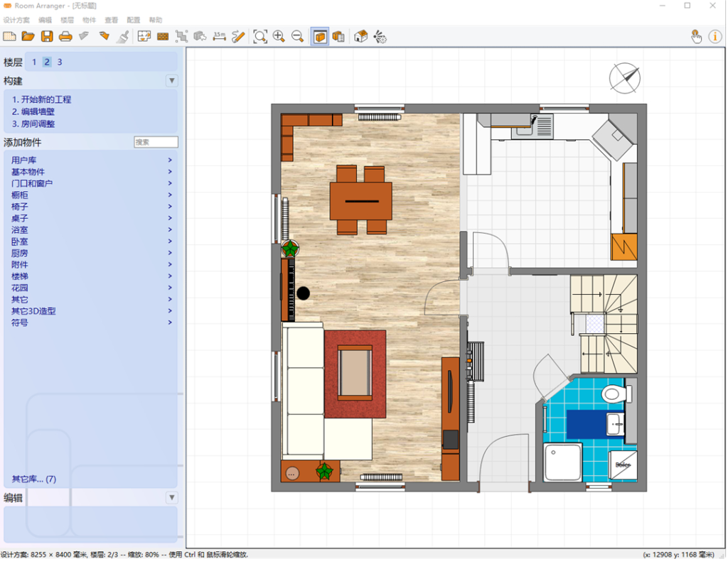
Task: Zoom in with the plus magnifier
Action: tap(279, 37)
